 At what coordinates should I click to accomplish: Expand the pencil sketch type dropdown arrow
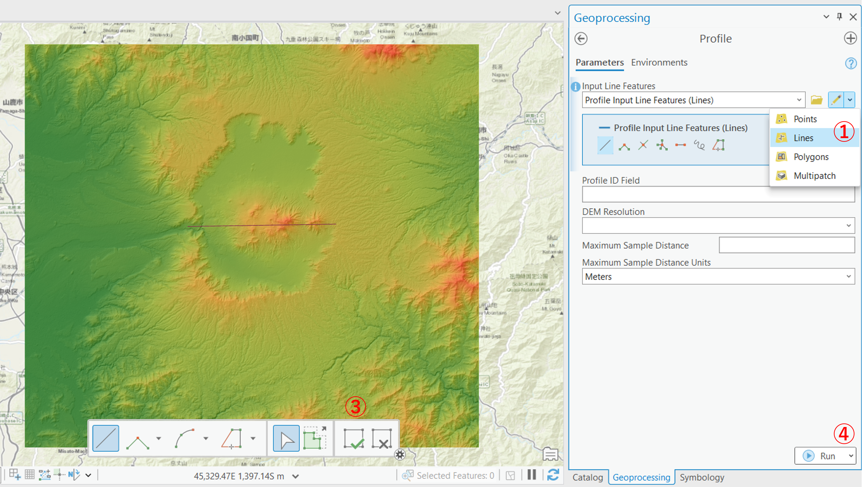coord(850,100)
